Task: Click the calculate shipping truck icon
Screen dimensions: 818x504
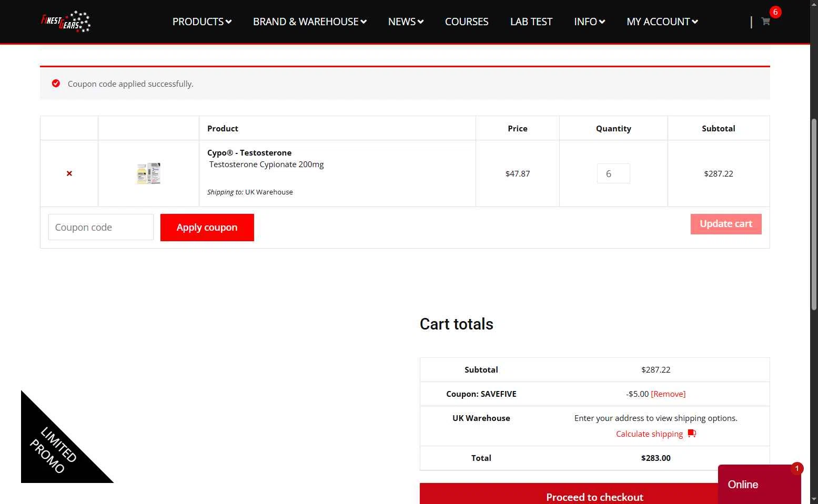Action: pos(692,434)
